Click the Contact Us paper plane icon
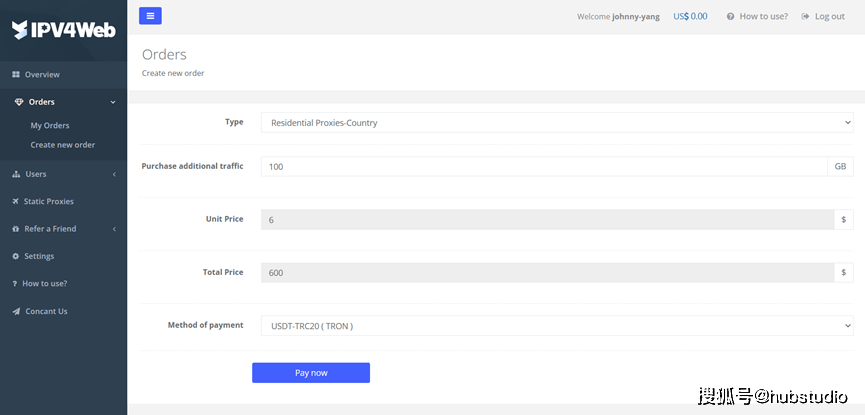Viewport: 865px width, 415px height. [16, 311]
